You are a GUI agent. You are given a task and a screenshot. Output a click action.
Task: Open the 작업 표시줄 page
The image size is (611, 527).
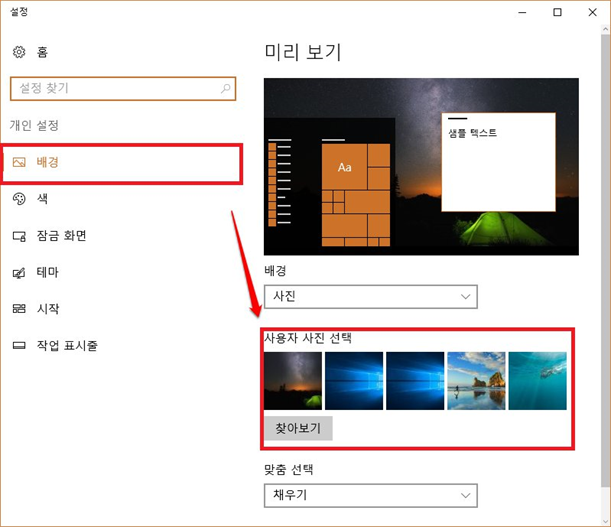[x=67, y=345]
